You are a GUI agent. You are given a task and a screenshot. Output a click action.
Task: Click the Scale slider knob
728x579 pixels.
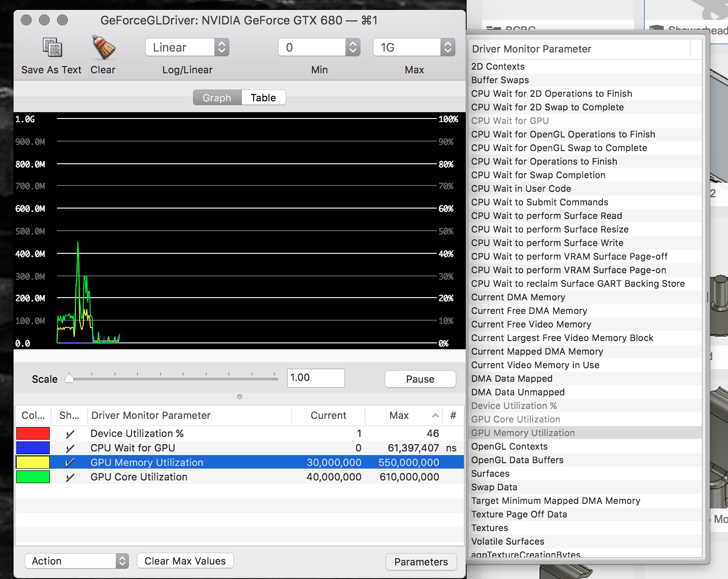point(69,378)
